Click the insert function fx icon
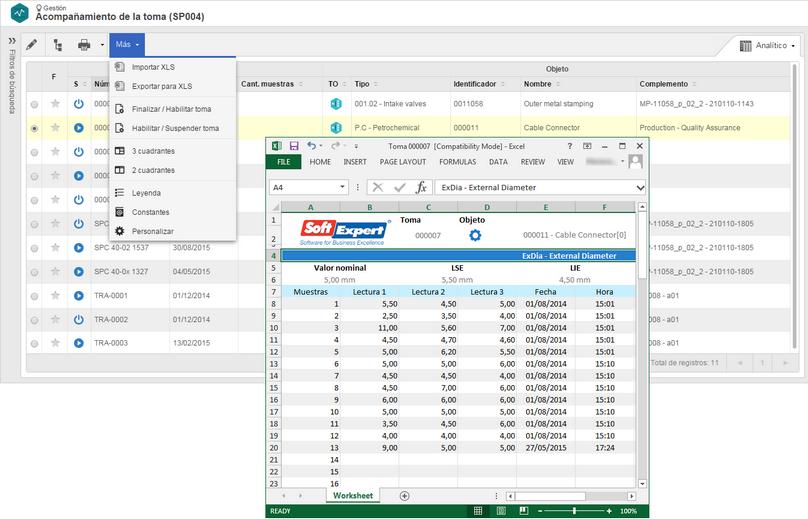Viewport: 808px width, 519px height. coord(421,188)
